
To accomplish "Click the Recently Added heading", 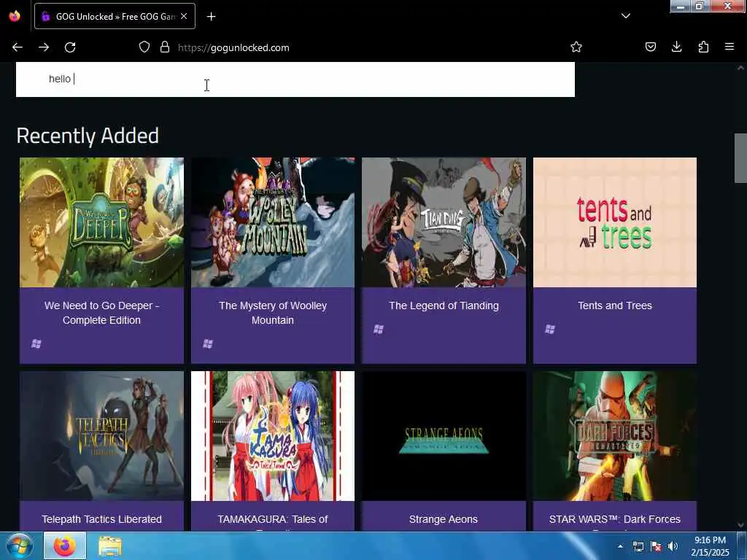I will 88,136.
